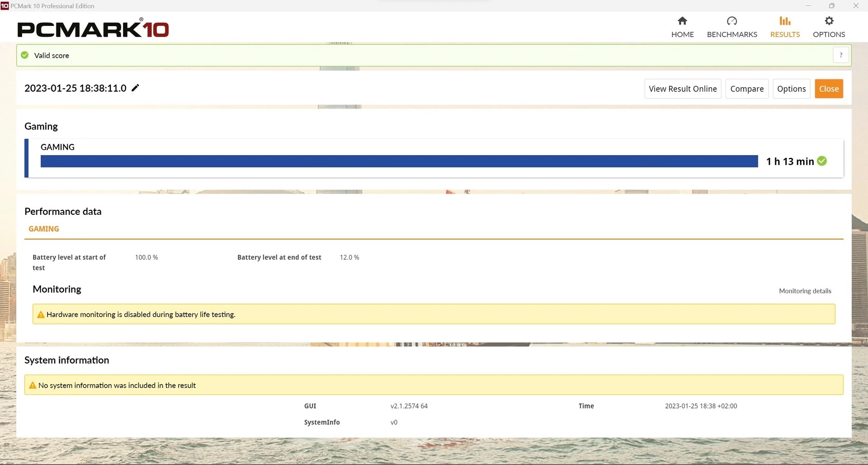The image size is (868, 465).
Task: Click the green Valid score checkmark icon
Action: click(x=25, y=55)
